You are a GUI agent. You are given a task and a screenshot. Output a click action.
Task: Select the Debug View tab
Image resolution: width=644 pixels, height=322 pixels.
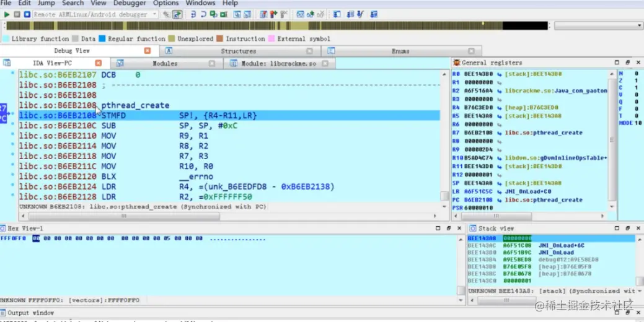(x=72, y=51)
